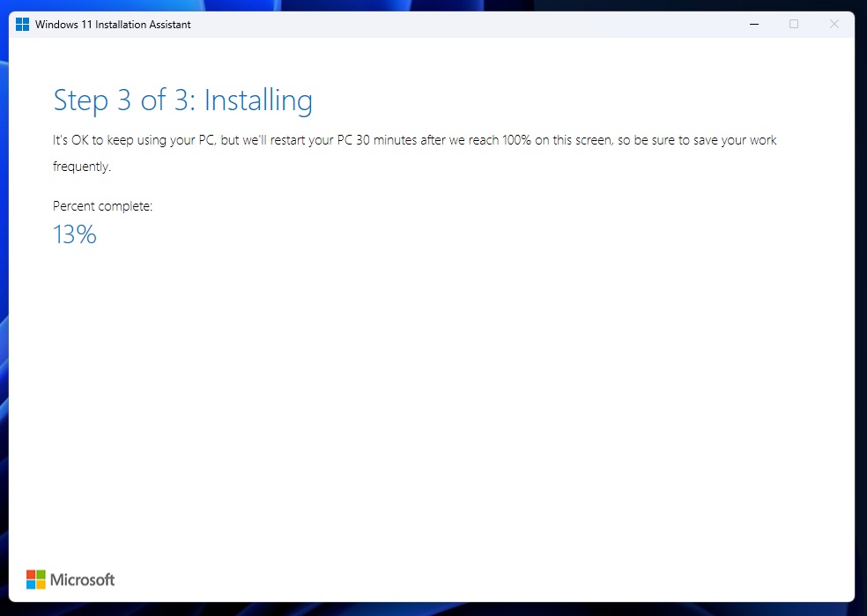Click the blue '13%' progress value
Image resolution: width=867 pixels, height=616 pixels.
[x=74, y=234]
